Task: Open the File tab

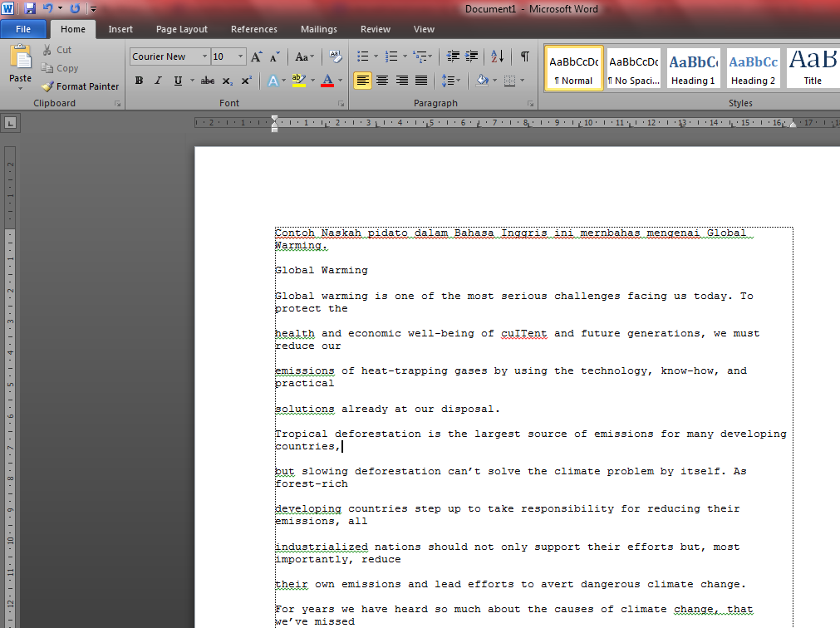Action: click(x=23, y=29)
